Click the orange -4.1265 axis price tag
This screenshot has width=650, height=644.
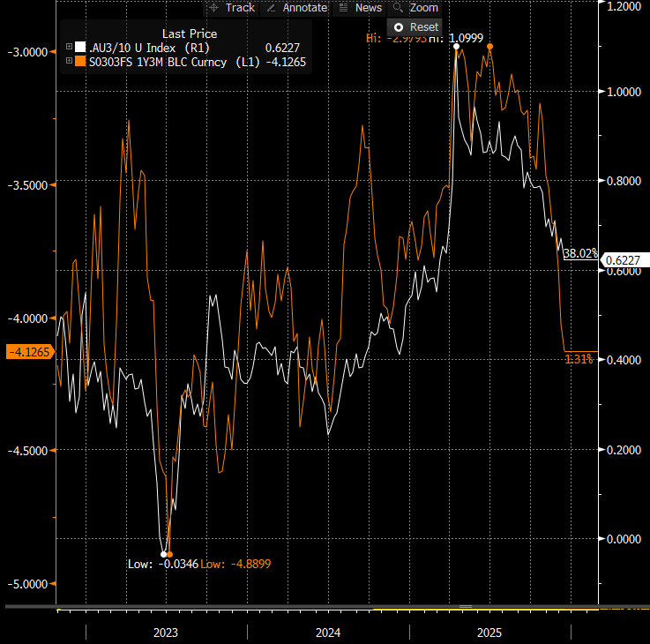point(29,353)
